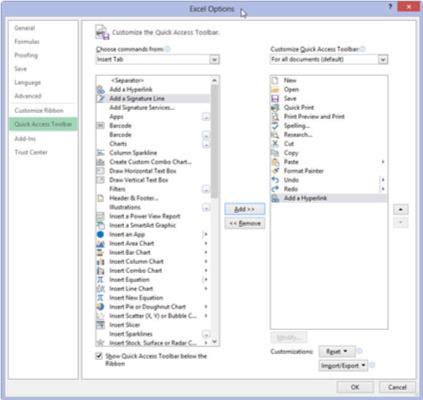Click the Header & Footer icon

click(x=100, y=198)
